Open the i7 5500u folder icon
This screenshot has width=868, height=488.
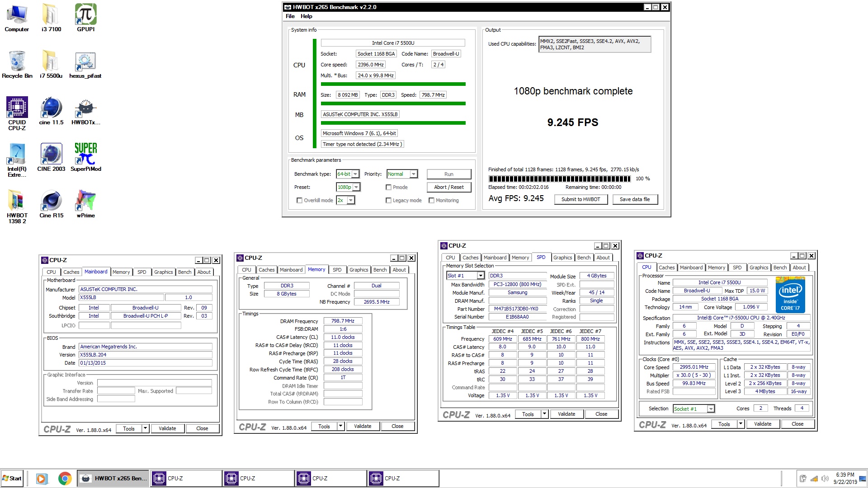tap(51, 65)
